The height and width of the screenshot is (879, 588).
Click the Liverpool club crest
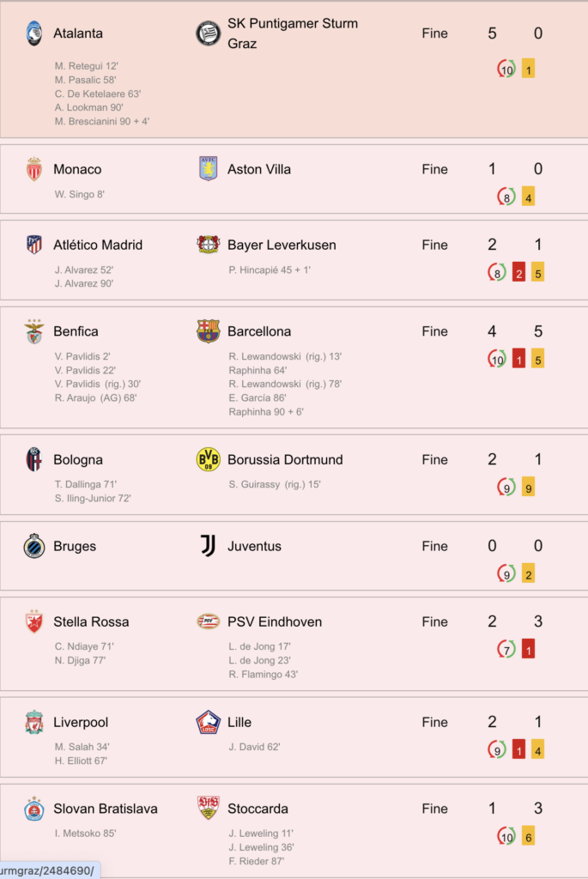34,722
